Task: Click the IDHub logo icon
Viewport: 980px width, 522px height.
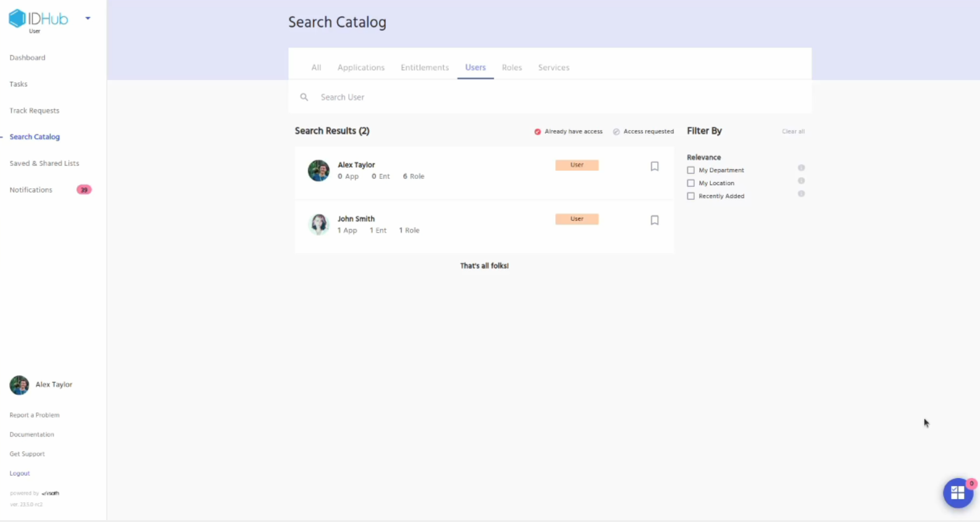Action: [x=17, y=19]
